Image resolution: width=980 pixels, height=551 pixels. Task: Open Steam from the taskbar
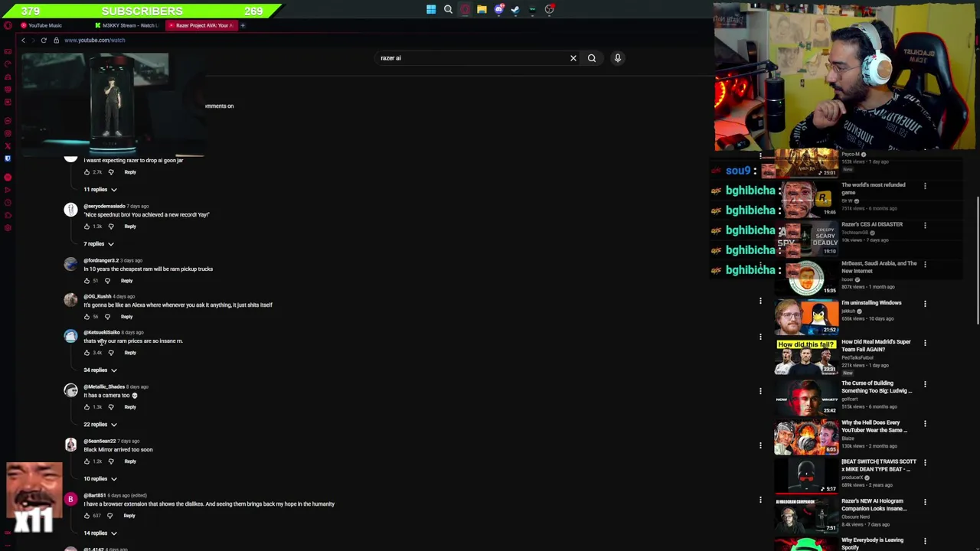point(515,9)
